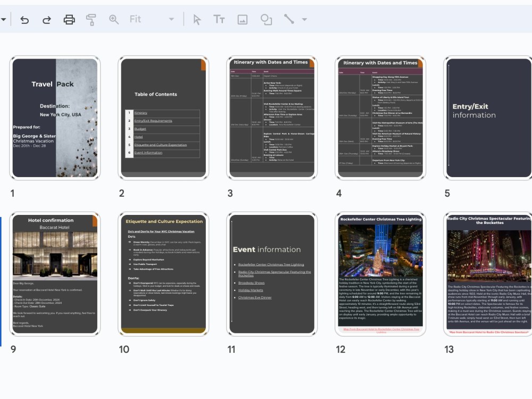Open slide 4 Itinerary with Dates and Times

click(380, 118)
